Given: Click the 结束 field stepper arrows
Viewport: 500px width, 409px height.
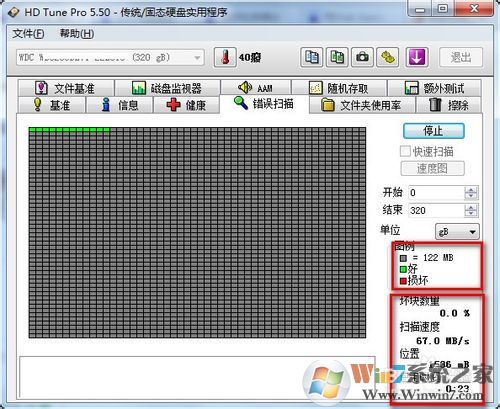Looking at the screenshot, I should click(x=471, y=210).
